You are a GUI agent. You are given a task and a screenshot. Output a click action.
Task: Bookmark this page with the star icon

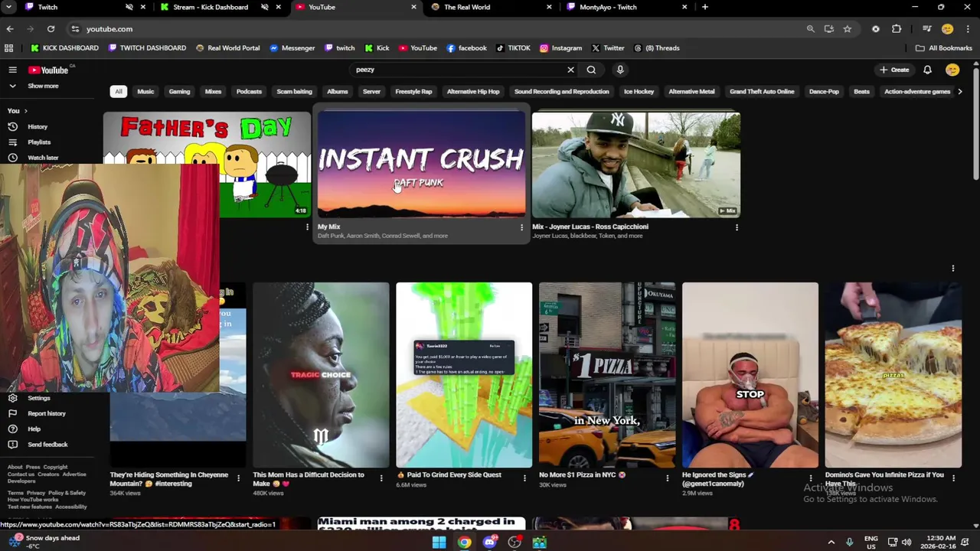(x=847, y=29)
